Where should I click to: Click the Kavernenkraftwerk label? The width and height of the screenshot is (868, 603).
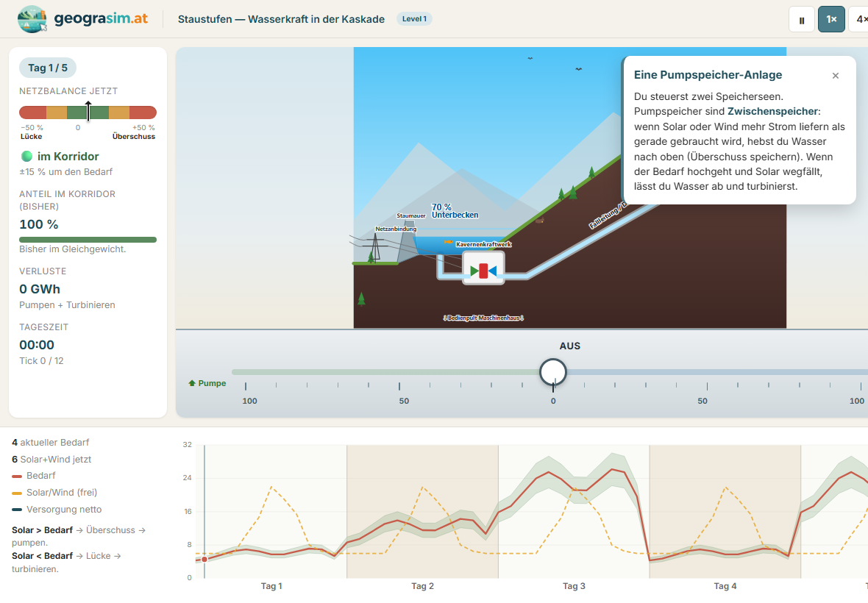483,244
